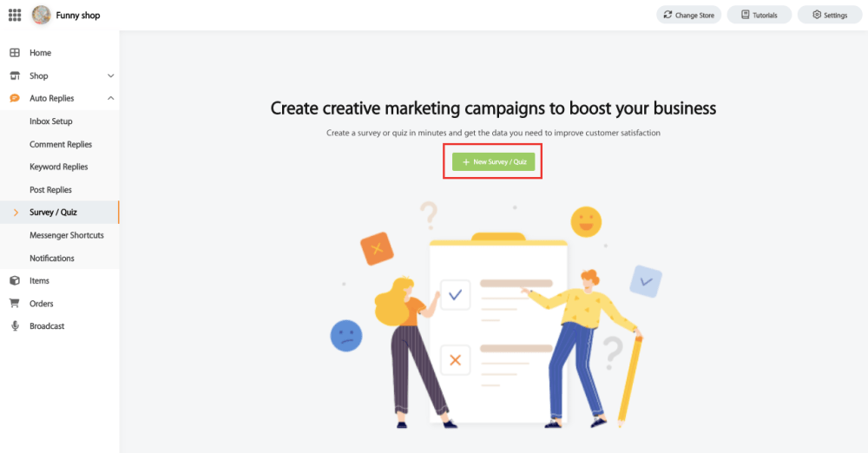Open Keyword Replies page
The height and width of the screenshot is (453, 868).
[x=60, y=167]
